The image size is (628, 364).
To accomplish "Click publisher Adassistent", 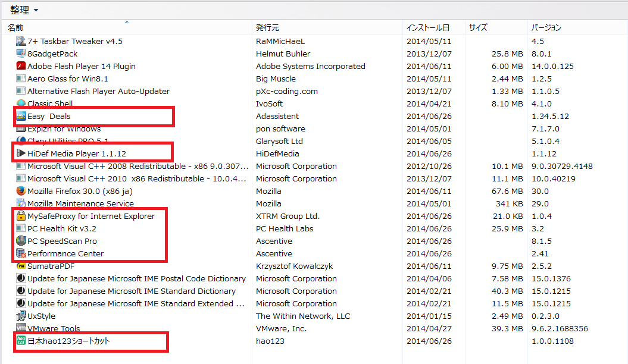I will coord(277,116).
